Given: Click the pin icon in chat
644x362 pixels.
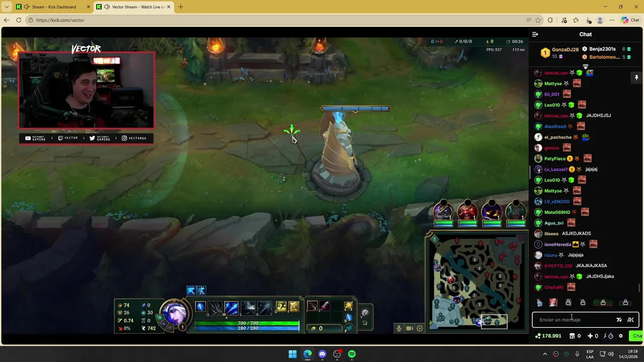Looking at the screenshot, I should click(x=636, y=77).
